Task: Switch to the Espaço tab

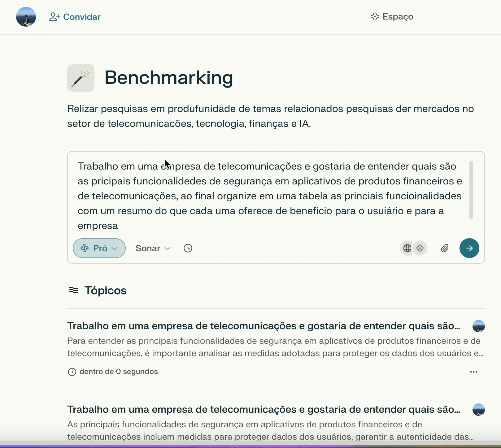Action: pyautogui.click(x=392, y=16)
